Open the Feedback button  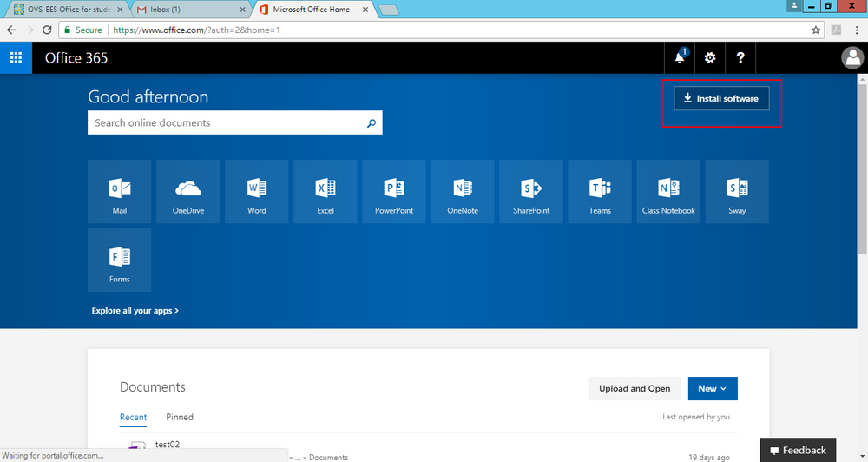click(798, 450)
